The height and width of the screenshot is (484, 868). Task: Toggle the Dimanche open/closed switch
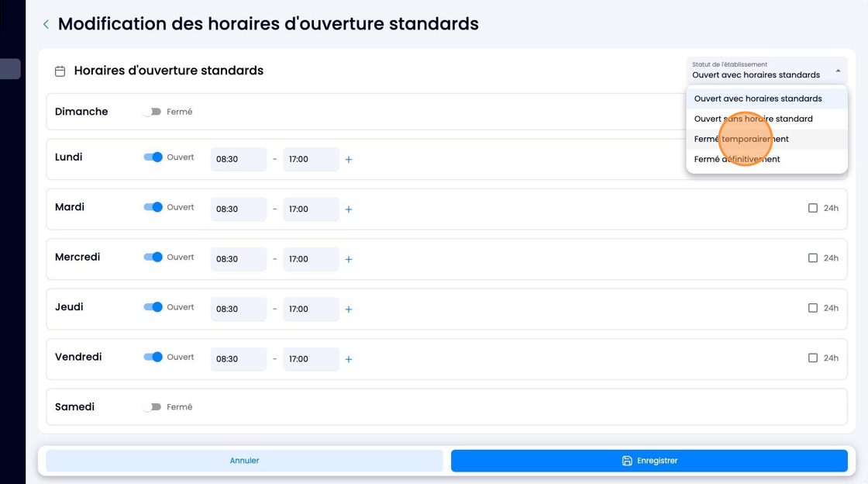(x=152, y=112)
